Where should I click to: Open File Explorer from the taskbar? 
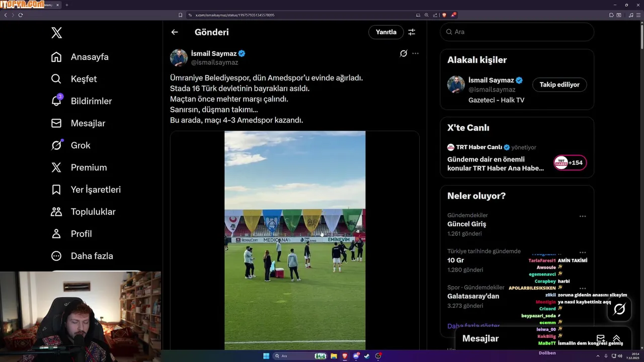click(x=334, y=356)
